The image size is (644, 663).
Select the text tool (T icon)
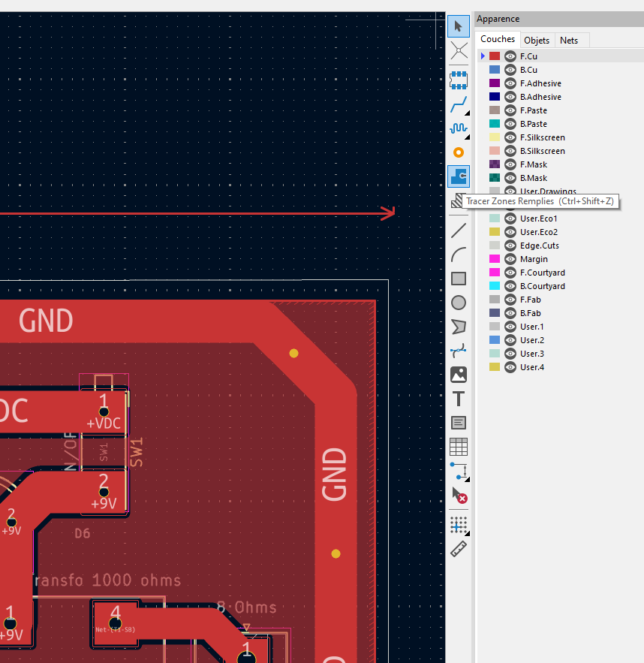[459, 399]
